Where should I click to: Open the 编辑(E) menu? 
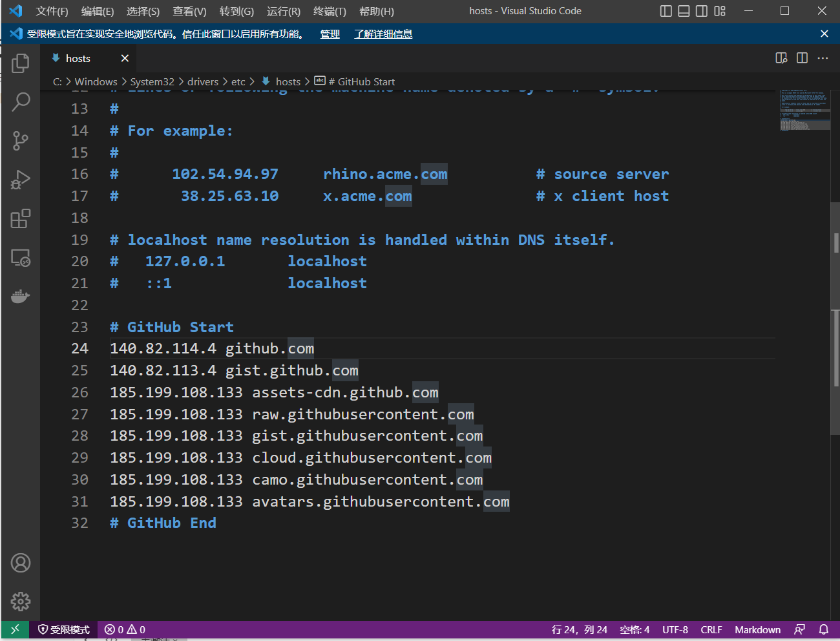point(98,11)
